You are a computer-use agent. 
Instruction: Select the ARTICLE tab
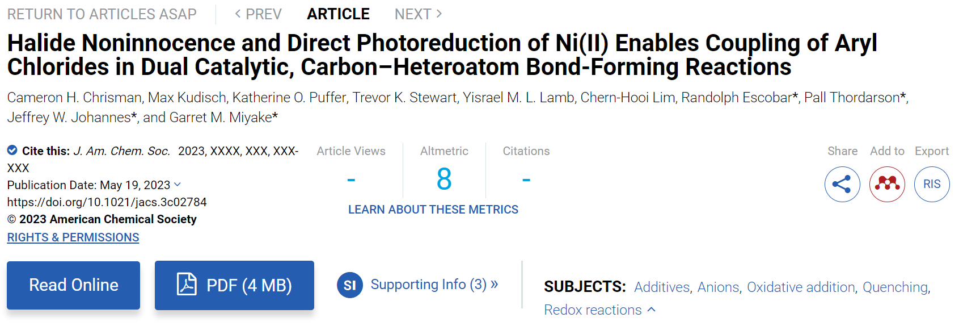coord(338,14)
